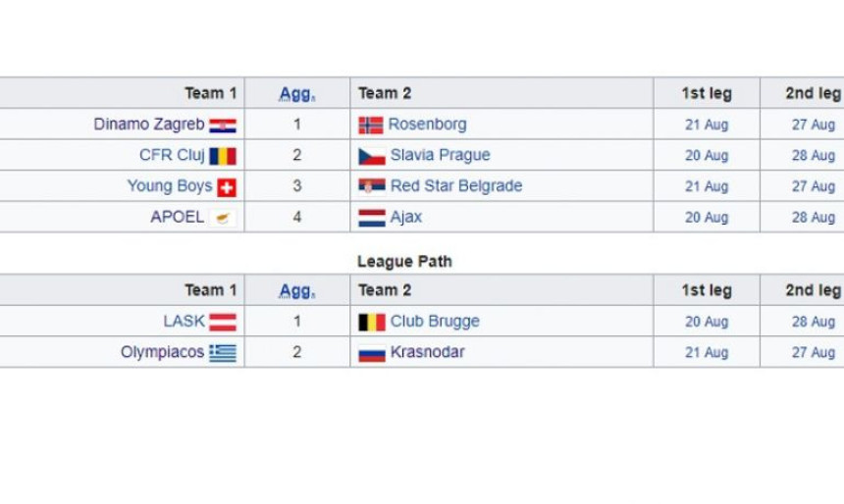The width and height of the screenshot is (844, 504).
Task: Click the Romania flag beside CFR Cluj
Action: (223, 156)
